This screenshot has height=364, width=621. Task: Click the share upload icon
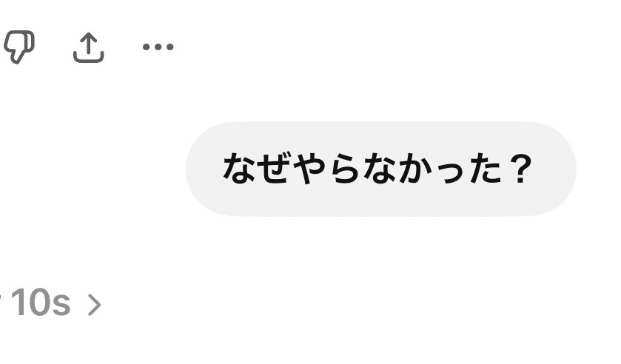89,47
